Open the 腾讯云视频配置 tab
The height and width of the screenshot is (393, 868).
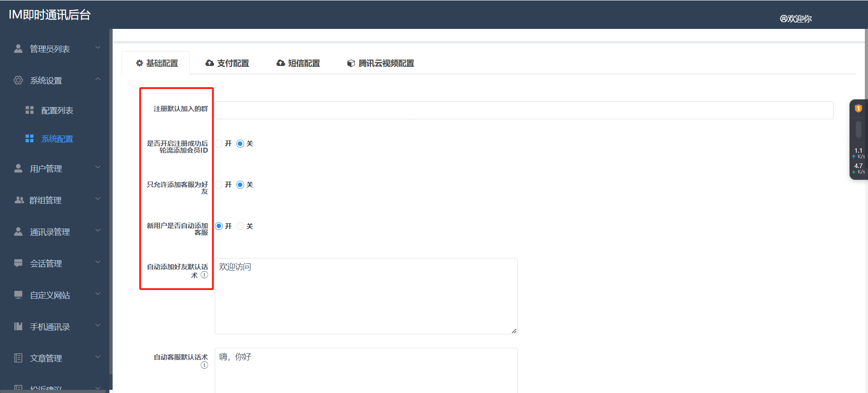coord(381,63)
